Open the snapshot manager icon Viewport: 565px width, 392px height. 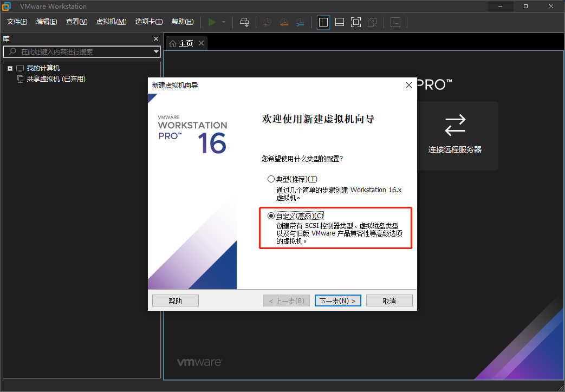(x=300, y=22)
